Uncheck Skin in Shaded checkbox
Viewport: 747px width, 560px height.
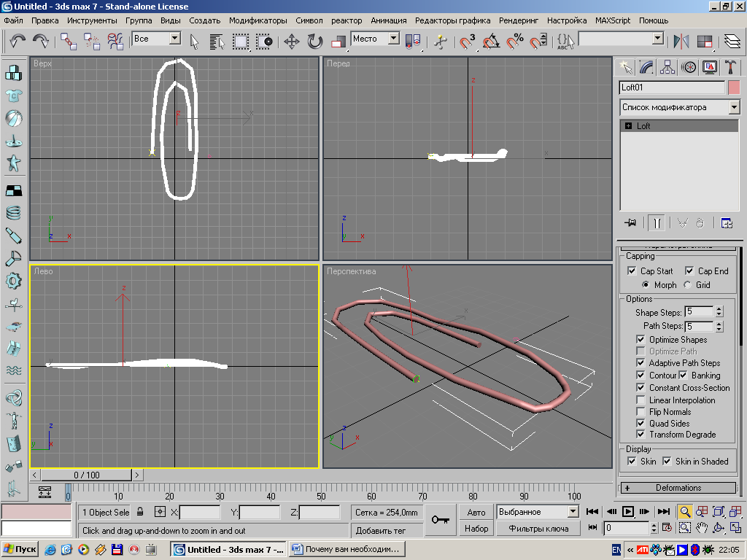pos(667,461)
